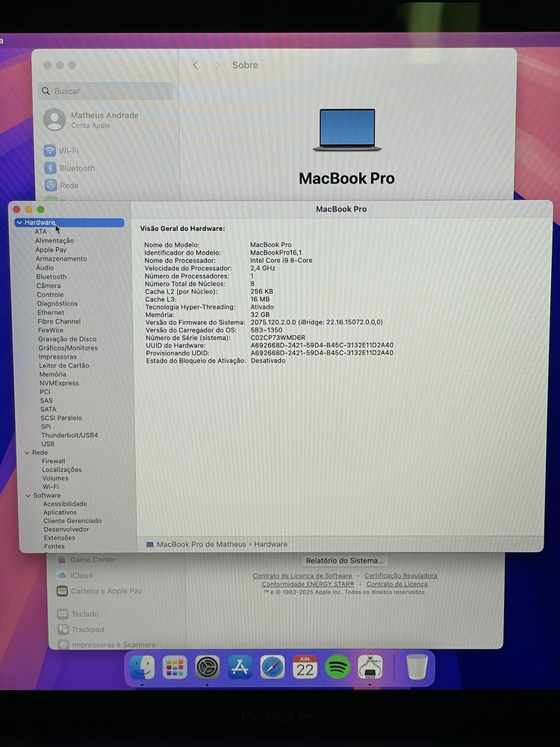This screenshot has width=560, height=747.
Task: Select Alimentação in Hardware list
Action: [55, 241]
